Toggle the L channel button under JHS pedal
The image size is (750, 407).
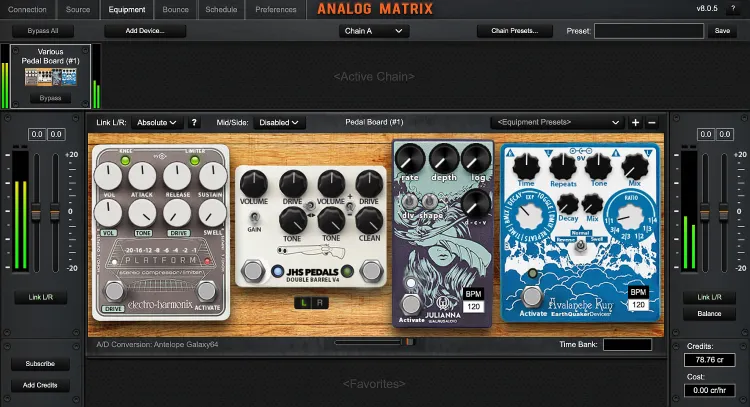(x=303, y=303)
